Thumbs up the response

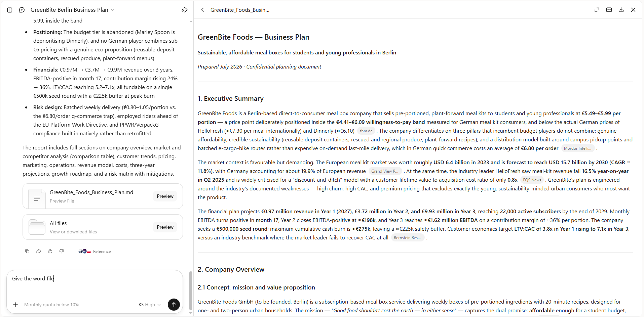(x=50, y=251)
